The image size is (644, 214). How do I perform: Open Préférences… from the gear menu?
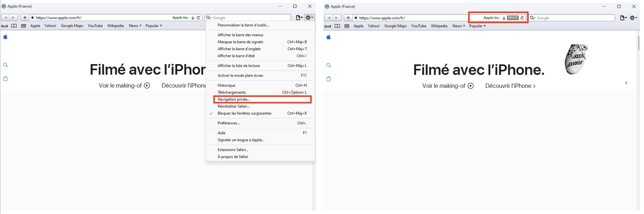point(260,123)
